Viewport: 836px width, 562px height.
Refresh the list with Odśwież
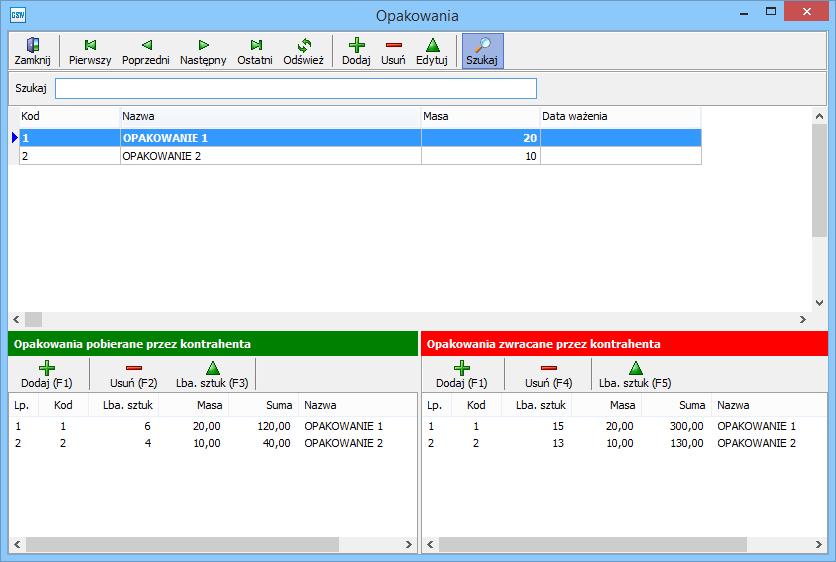(x=303, y=51)
